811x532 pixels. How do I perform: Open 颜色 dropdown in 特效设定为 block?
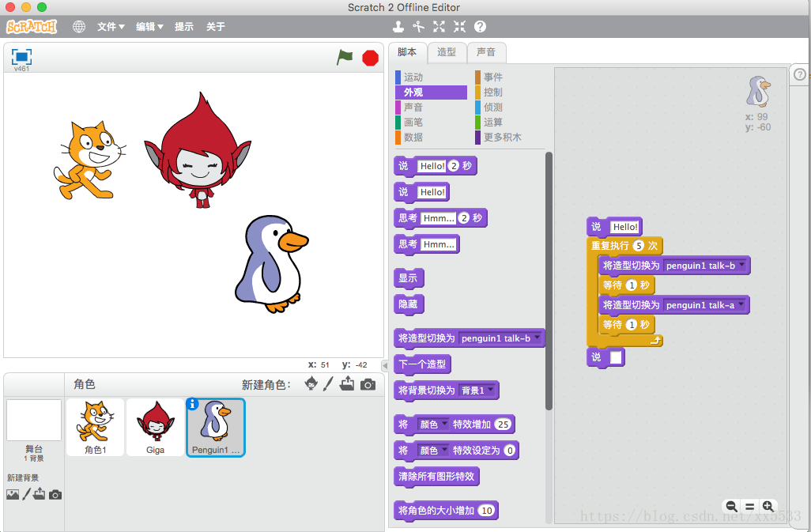pos(433,451)
